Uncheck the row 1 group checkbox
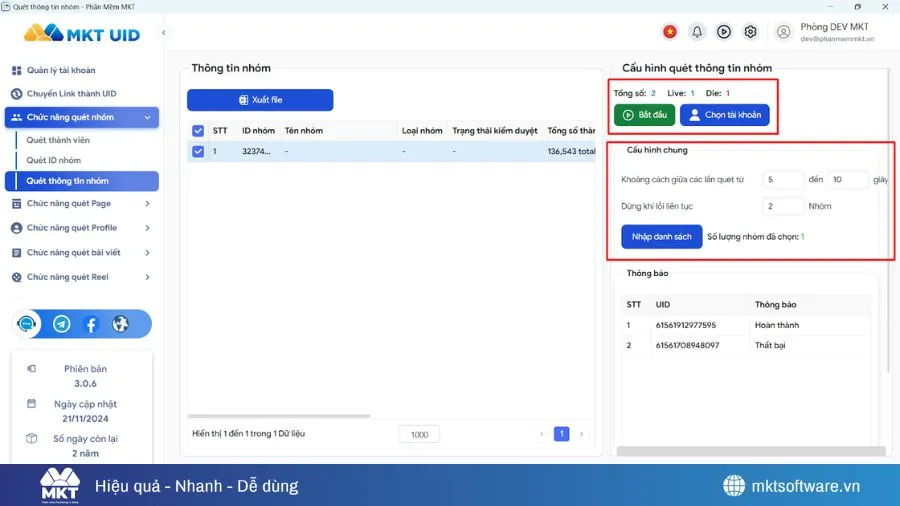 pyautogui.click(x=198, y=151)
